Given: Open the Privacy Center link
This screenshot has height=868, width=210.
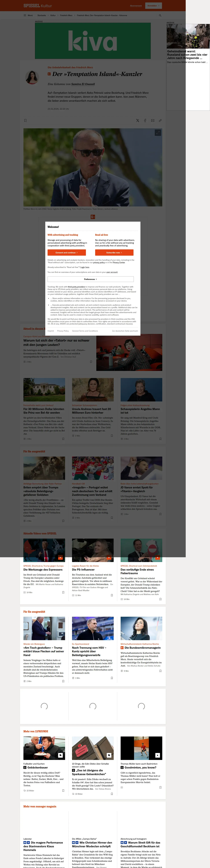Looking at the screenshot, I should (x=119, y=262).
